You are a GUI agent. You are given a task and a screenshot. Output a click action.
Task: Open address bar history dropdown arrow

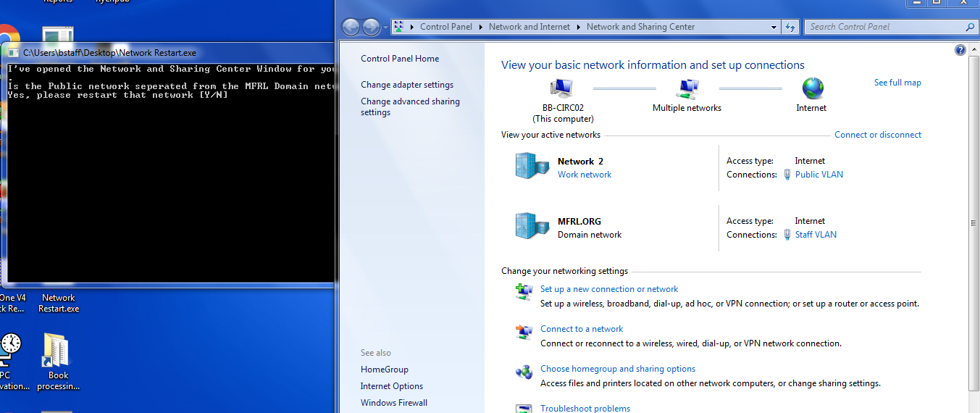[774, 27]
